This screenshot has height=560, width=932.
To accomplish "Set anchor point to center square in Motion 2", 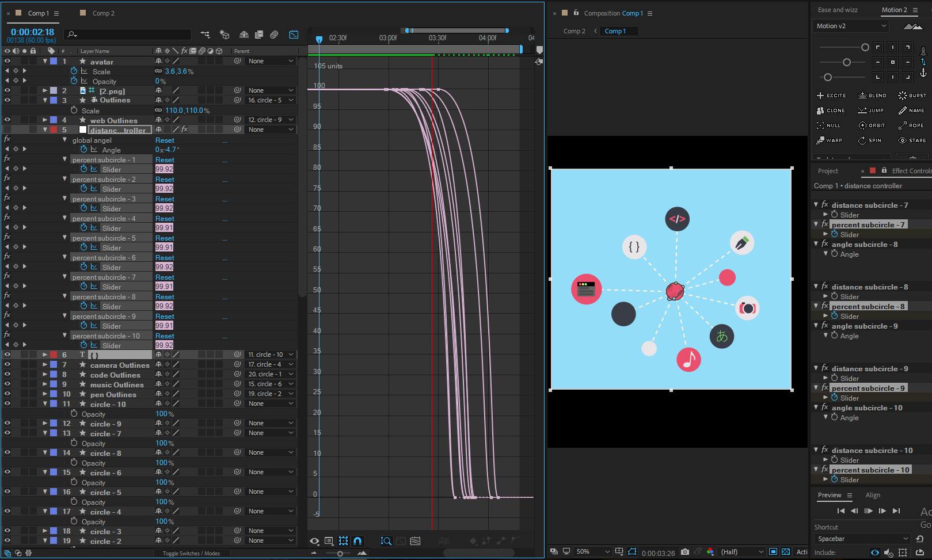I will 893,62.
